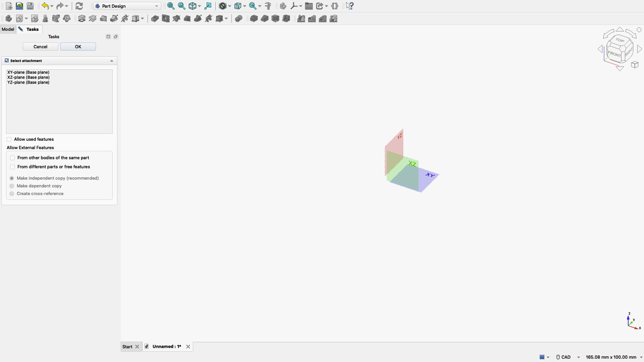Create a new Body with the Body icon
644x362 pixels.
point(8,18)
